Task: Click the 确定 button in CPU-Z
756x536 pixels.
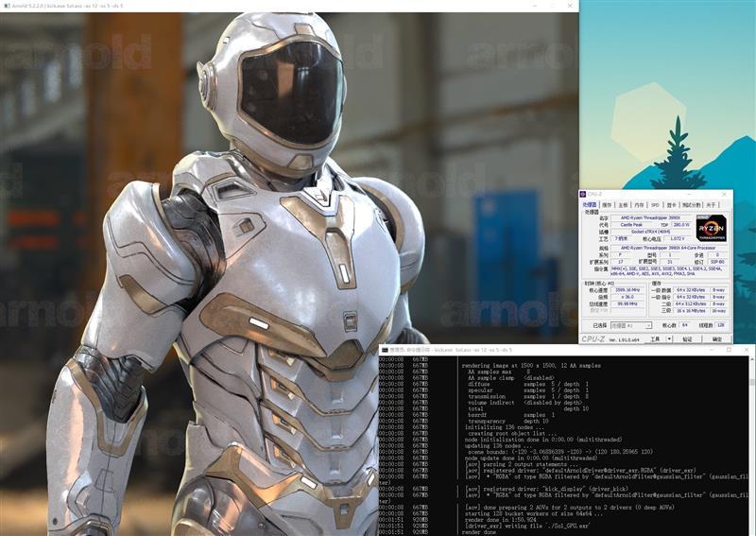Action: point(717,339)
